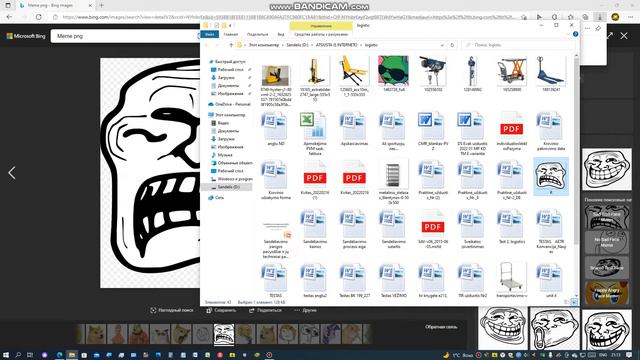The height and width of the screenshot is (360, 640).
Task: Click 'Поделиться' button under Bing image
Action: [x=265, y=310]
